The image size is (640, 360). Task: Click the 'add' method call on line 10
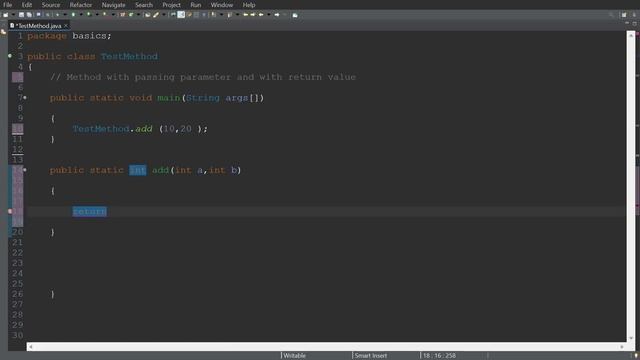(x=144, y=129)
